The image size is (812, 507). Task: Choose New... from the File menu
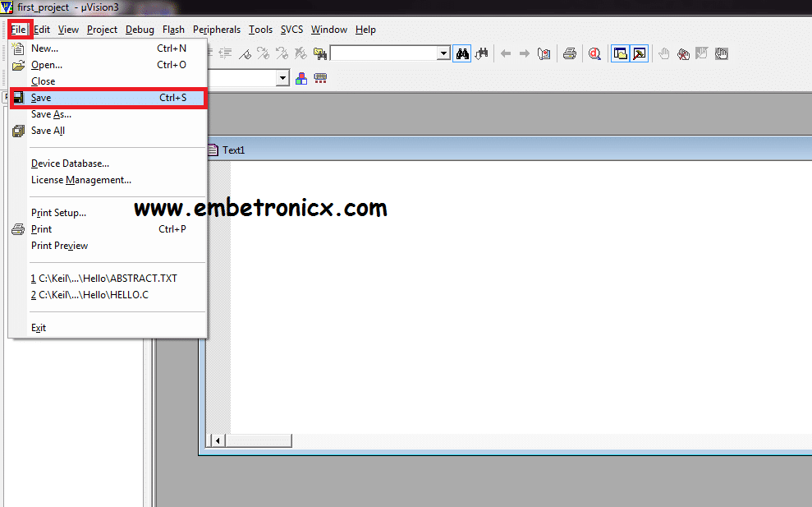click(108, 48)
